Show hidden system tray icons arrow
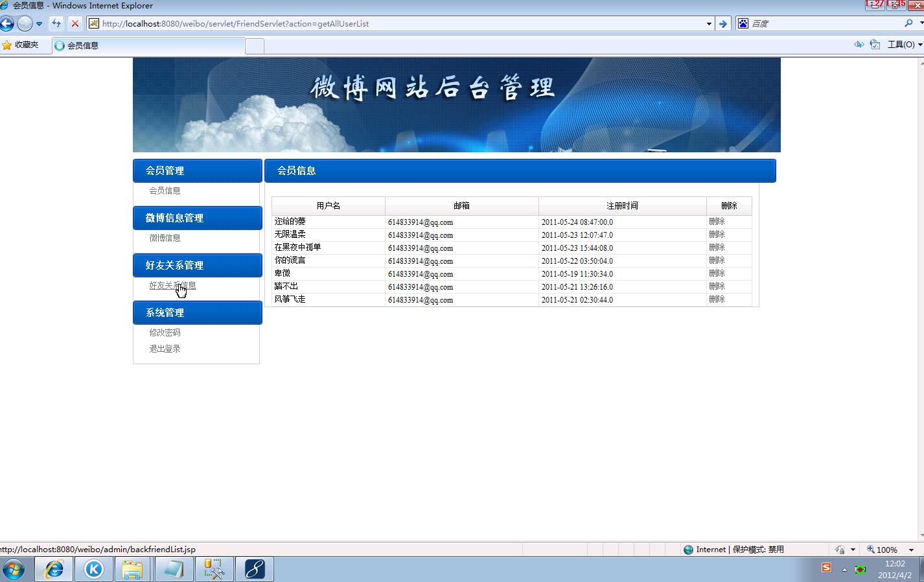Image resolution: width=924 pixels, height=582 pixels. pyautogui.click(x=844, y=570)
